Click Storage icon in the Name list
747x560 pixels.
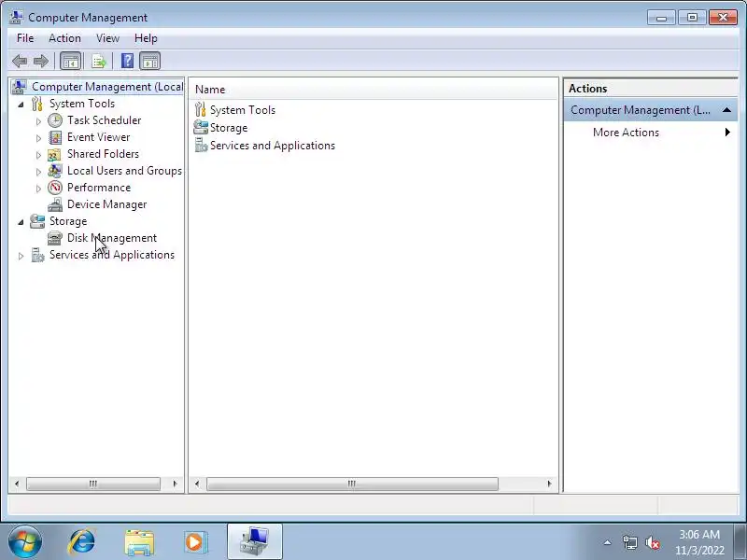[x=201, y=128]
